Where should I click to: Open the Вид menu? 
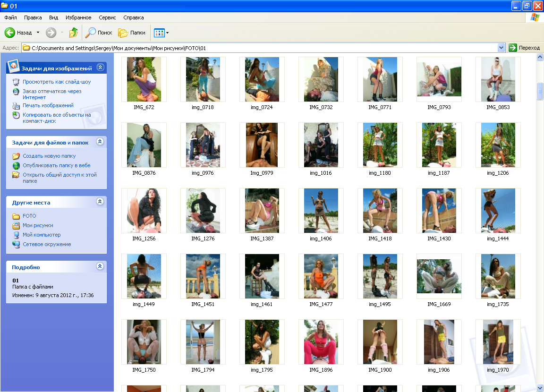(53, 17)
